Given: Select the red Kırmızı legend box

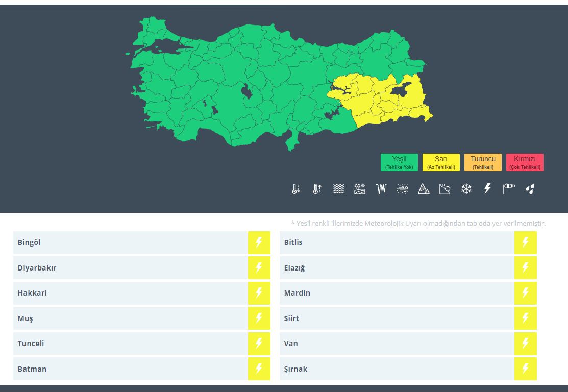Looking at the screenshot, I should [x=525, y=162].
